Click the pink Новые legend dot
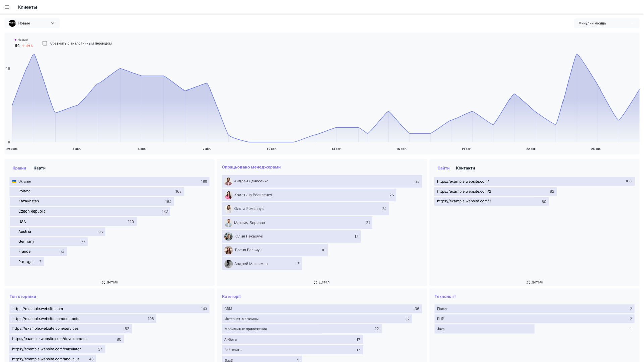The height and width of the screenshot is (362, 644). pos(15,39)
